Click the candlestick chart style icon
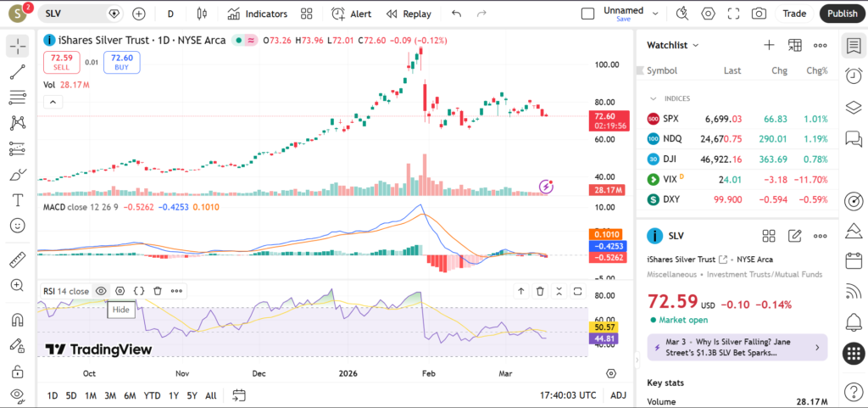This screenshot has height=408, width=868. 201,14
